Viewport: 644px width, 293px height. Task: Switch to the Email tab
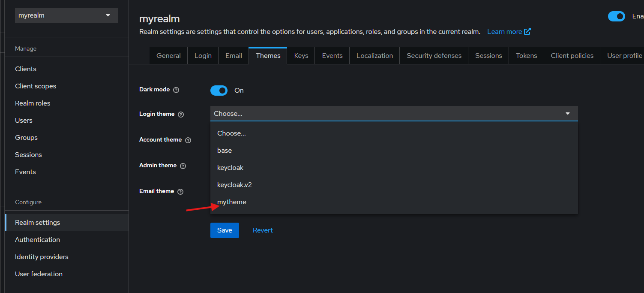coord(234,56)
